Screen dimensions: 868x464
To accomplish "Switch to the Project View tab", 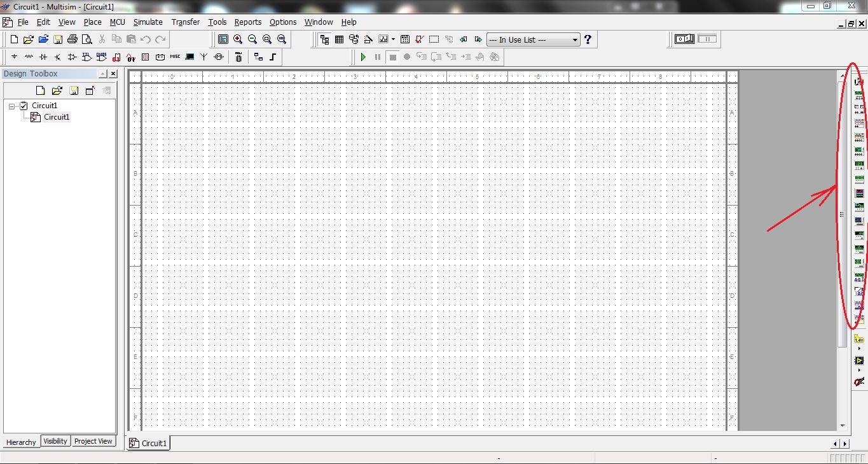I will coord(93,441).
